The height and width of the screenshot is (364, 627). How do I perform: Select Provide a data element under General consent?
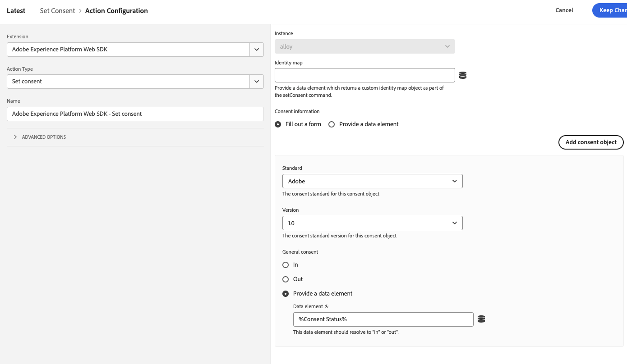(286, 294)
